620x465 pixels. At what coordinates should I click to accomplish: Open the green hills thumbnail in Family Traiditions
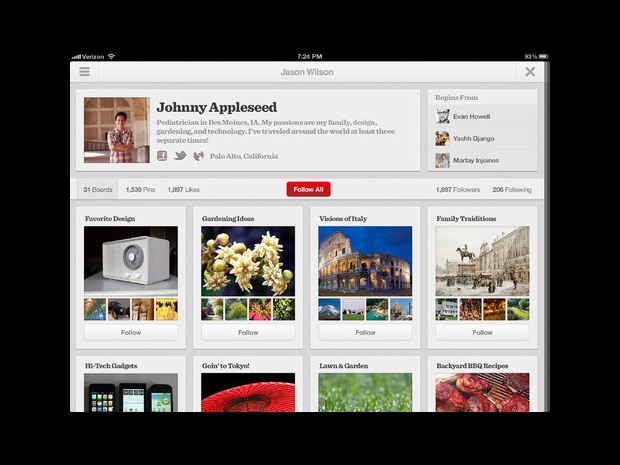coord(518,309)
